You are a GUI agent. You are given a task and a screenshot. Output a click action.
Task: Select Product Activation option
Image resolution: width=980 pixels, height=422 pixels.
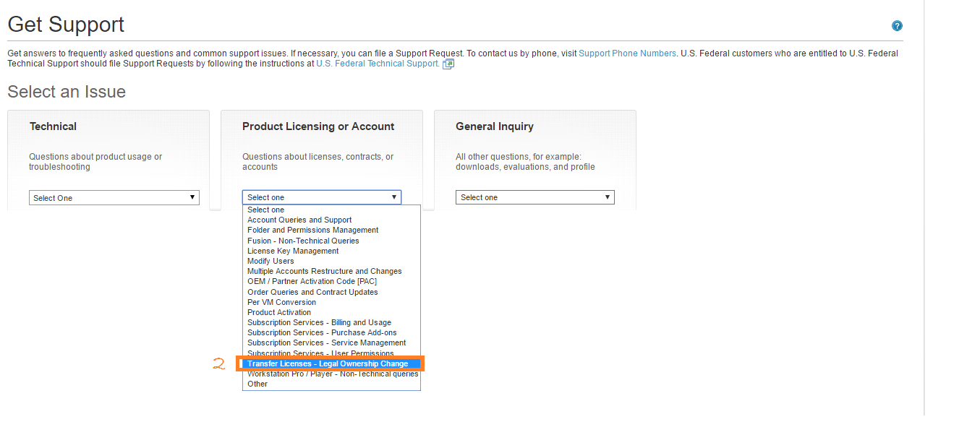[278, 312]
